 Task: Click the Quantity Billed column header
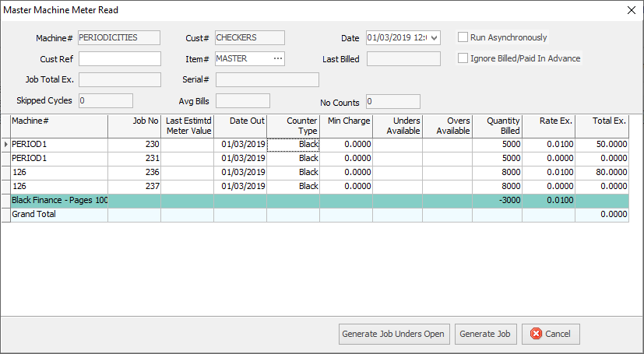tap(497, 125)
